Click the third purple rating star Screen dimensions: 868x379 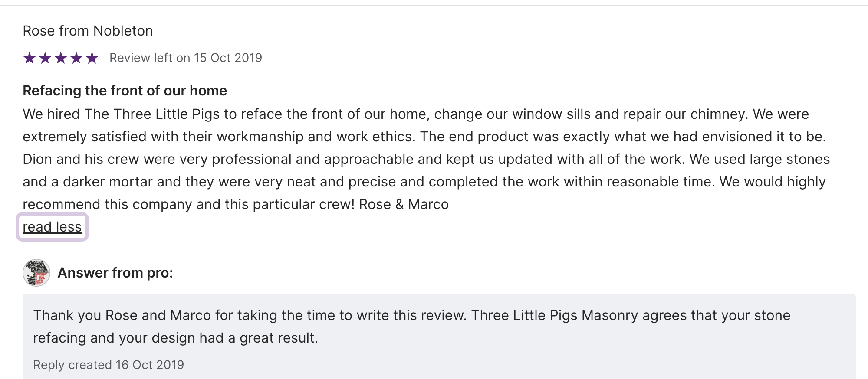tap(61, 58)
